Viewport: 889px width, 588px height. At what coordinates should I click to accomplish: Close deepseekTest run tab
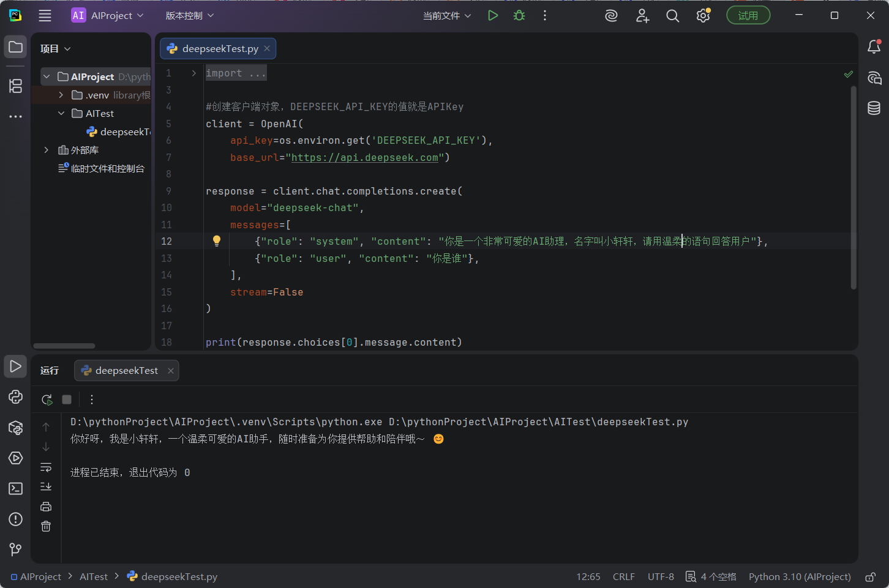[171, 371]
